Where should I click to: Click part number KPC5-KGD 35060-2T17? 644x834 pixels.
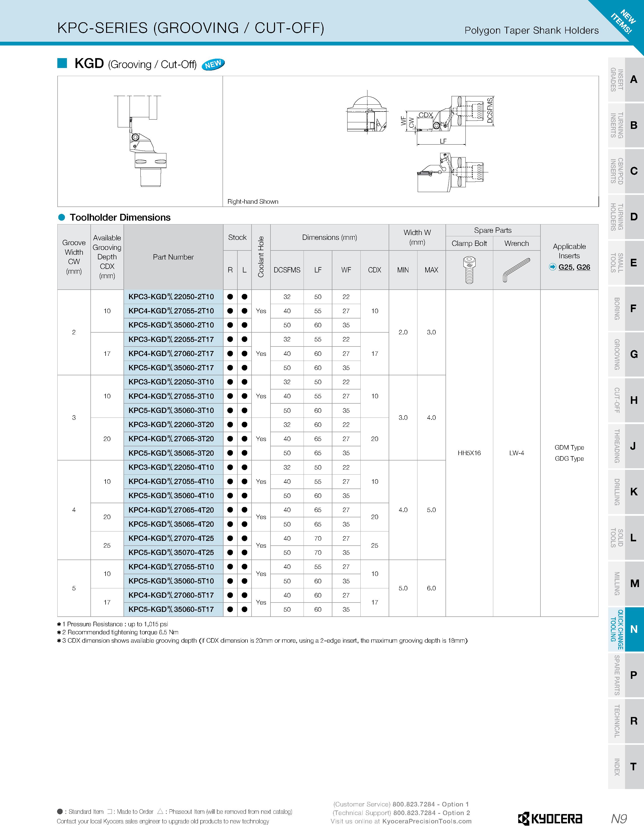pos(171,368)
